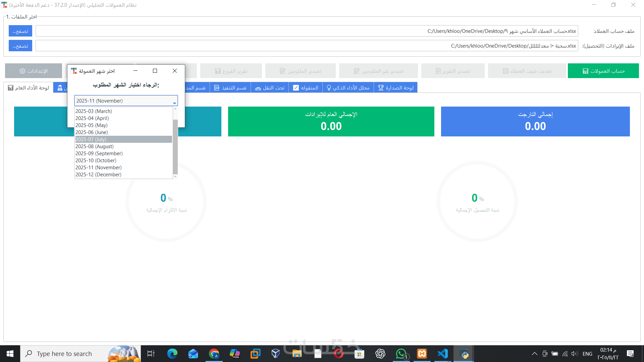The height and width of the screenshot is (362, 644).
Task: Open the قسم التنفيذ document tab
Action: coord(230,88)
